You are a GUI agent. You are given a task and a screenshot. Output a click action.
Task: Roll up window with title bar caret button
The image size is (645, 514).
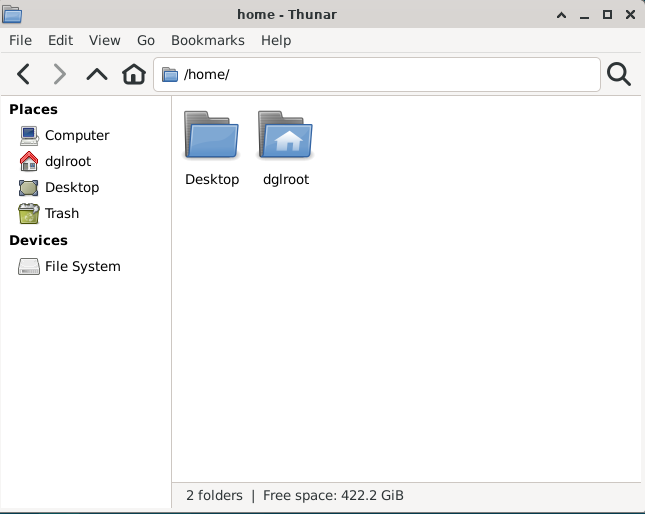click(x=561, y=15)
